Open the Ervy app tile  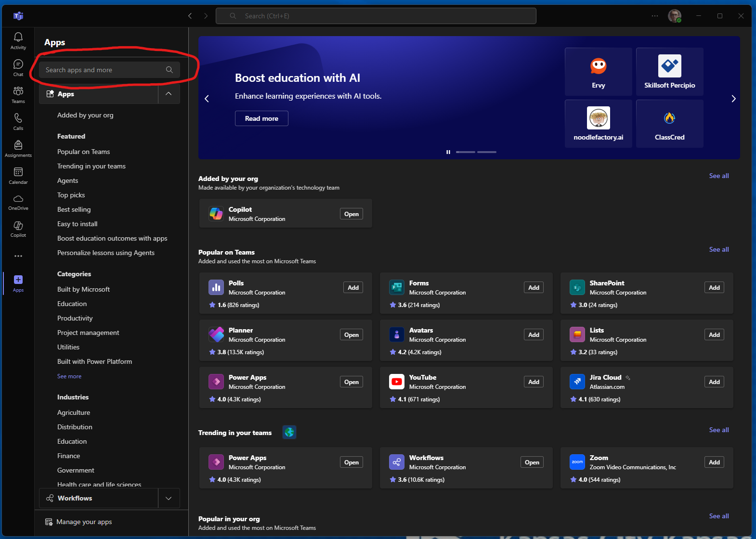pyautogui.click(x=599, y=72)
